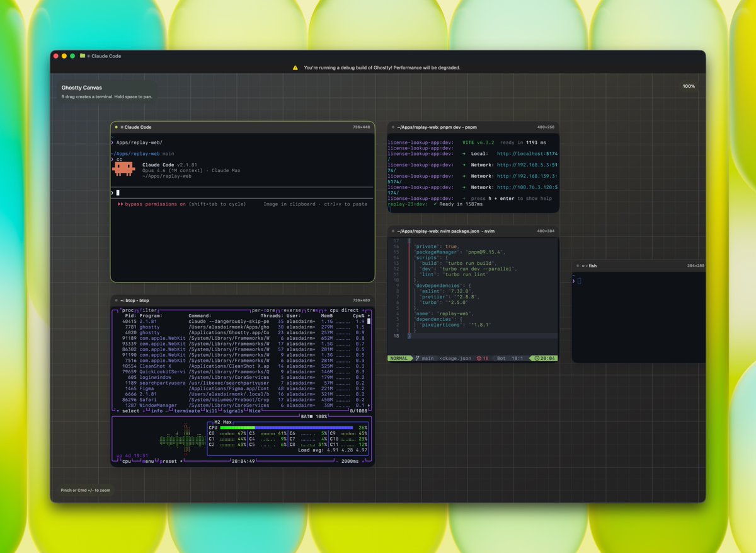This screenshot has width=756, height=553.
Task: Click the BAT 100% battery indicator in btop
Action: (x=314, y=417)
